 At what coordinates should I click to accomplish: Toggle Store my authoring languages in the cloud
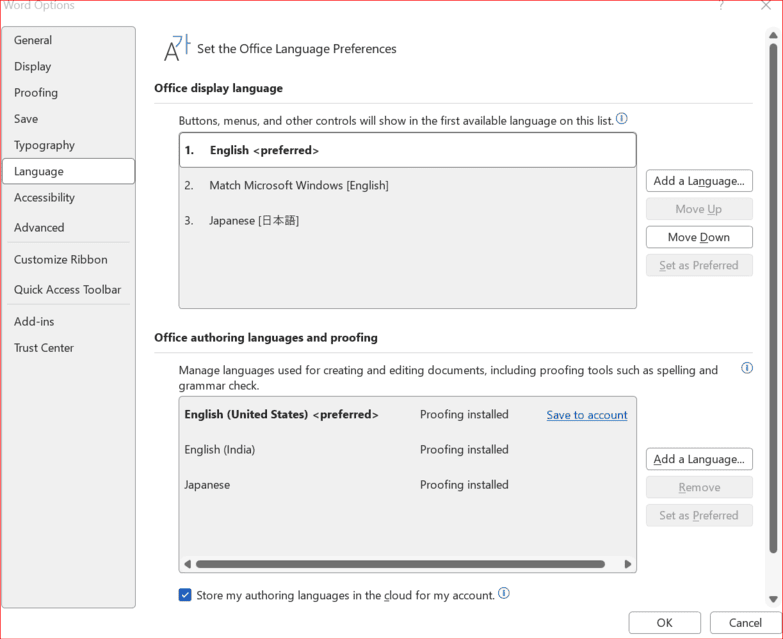185,595
